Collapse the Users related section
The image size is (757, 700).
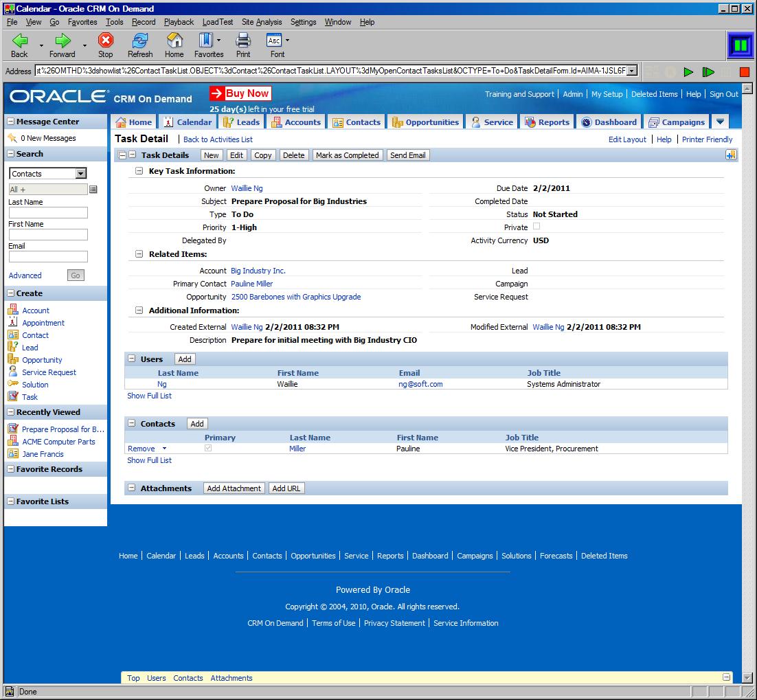tap(131, 359)
